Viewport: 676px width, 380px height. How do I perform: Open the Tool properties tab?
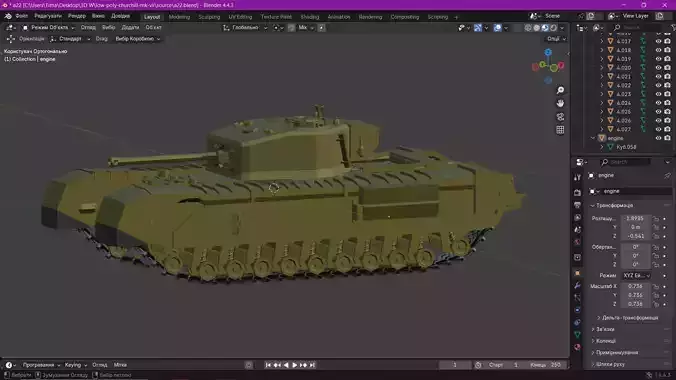(578, 177)
